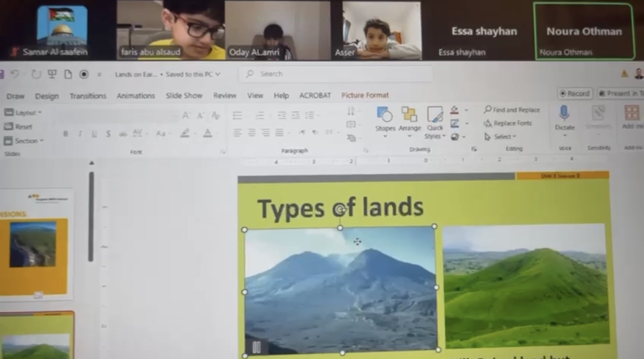This screenshot has width=644, height=359.
Task: Toggle Underline text formatting
Action: [94, 134]
